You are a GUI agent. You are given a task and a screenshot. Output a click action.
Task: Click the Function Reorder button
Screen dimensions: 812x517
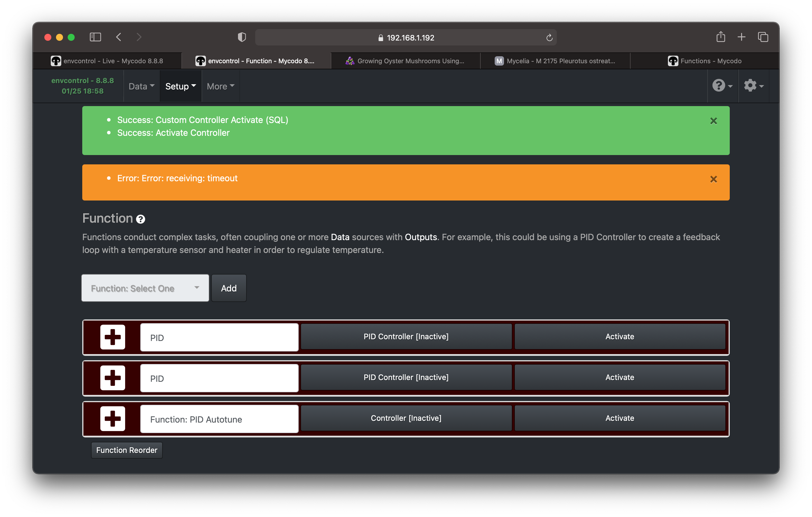pos(127,450)
